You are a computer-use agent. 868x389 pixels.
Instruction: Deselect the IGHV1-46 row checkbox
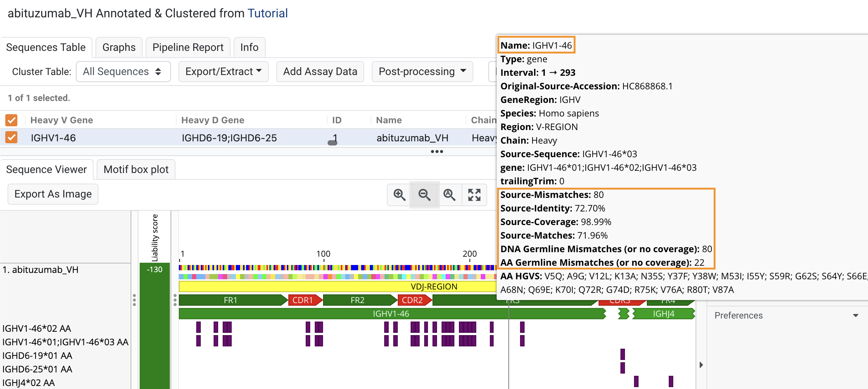11,137
